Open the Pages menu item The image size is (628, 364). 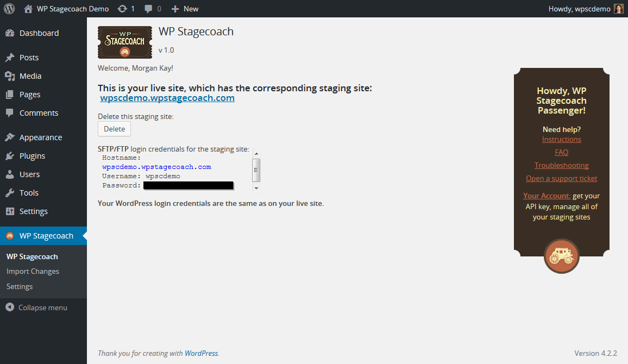30,95
